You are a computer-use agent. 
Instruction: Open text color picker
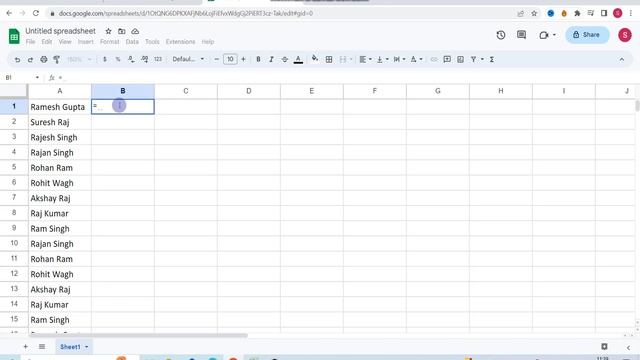(x=298, y=60)
